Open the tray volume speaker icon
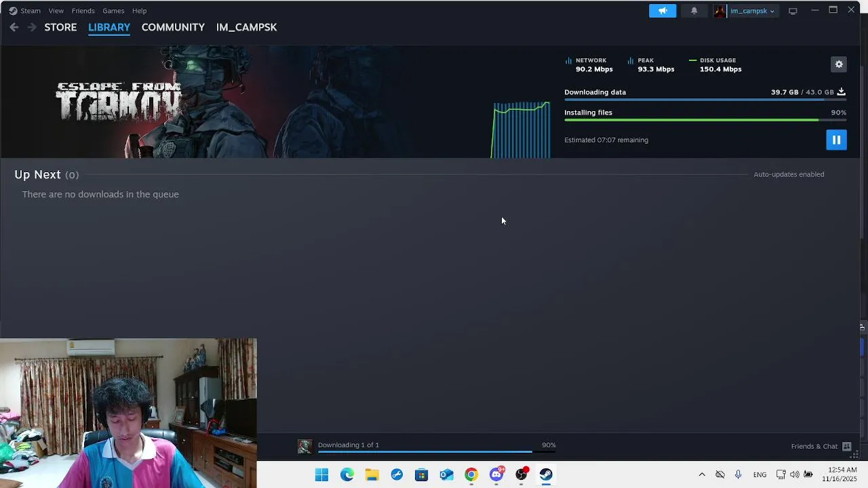The image size is (868, 488). coord(794,474)
